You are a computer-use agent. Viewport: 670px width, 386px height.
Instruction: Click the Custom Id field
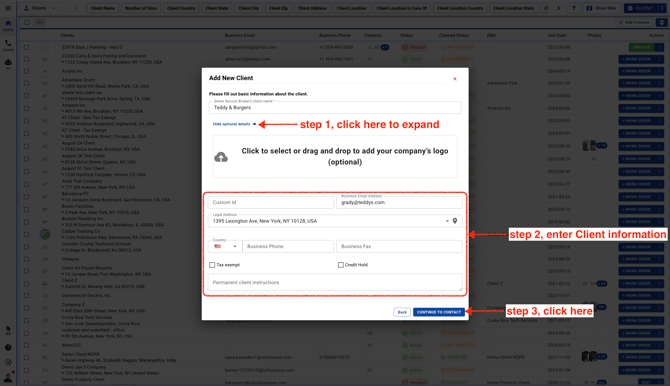(x=271, y=202)
